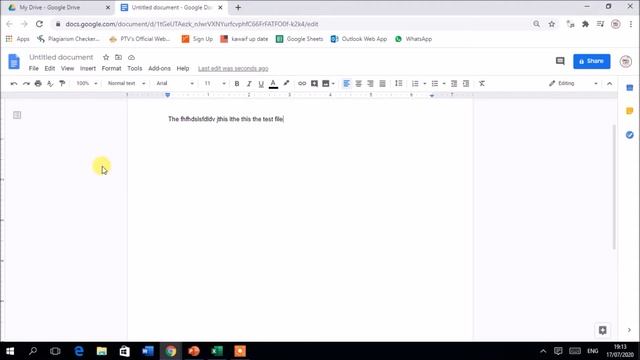
Task: Open comment history icon beside Share
Action: point(560,61)
